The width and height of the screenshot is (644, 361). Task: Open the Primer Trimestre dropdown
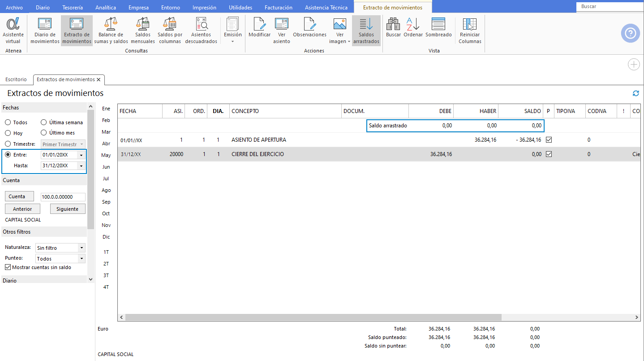82,144
